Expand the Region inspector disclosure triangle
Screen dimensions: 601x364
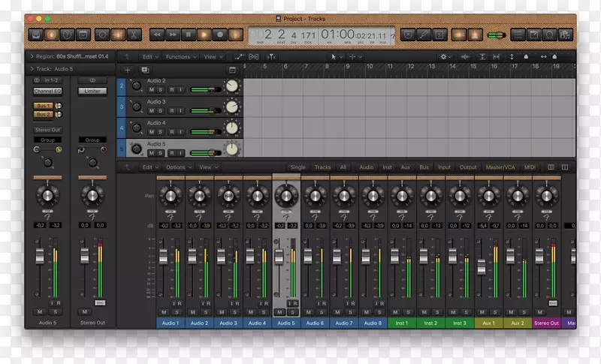tap(30, 56)
